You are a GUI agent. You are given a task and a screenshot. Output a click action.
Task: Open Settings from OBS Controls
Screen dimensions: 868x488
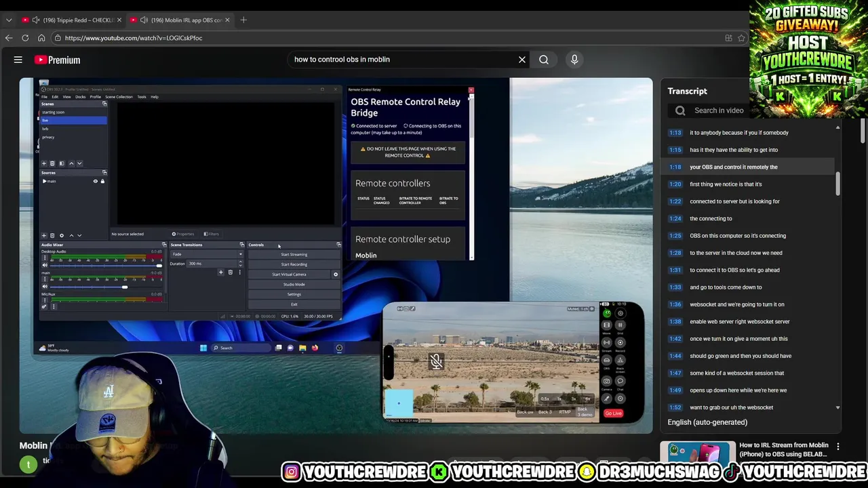294,294
